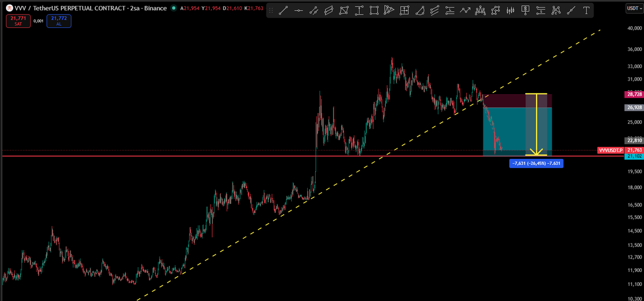Click the 18,000 price axis label

[x=634, y=188]
